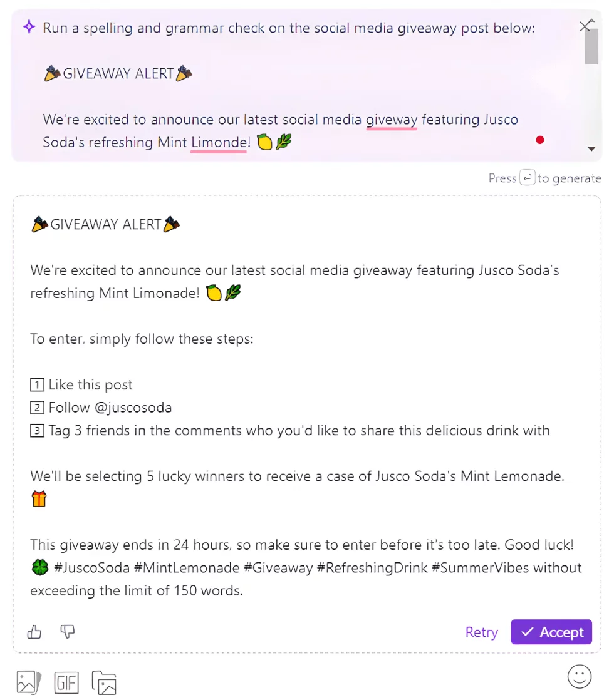
Task: Check the box beside 'Like this post'
Action: click(x=37, y=384)
